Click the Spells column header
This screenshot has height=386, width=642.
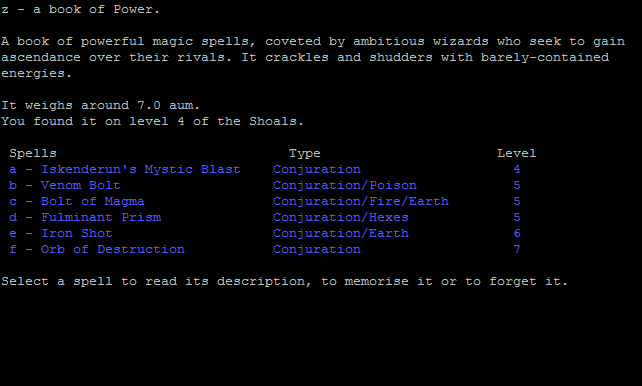[x=33, y=153]
